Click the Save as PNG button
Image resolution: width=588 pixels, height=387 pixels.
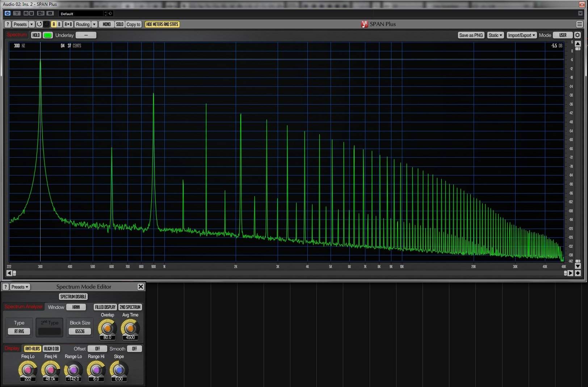pos(471,35)
